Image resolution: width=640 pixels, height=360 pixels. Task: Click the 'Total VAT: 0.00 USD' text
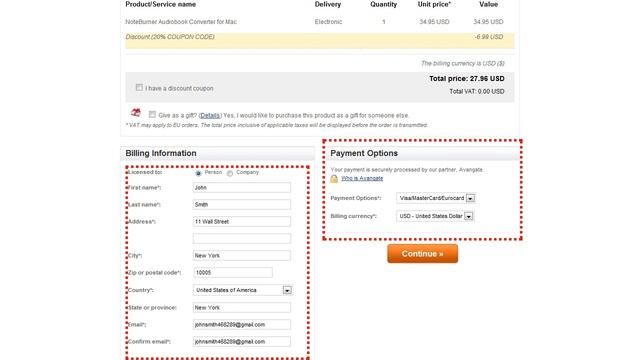pyautogui.click(x=477, y=91)
